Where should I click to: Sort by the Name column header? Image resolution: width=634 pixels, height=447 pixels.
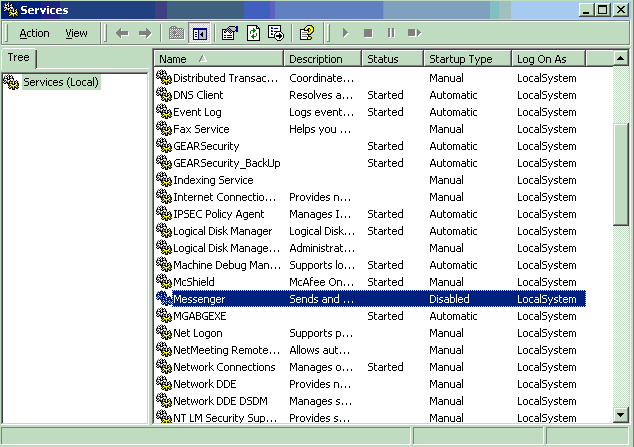point(218,59)
